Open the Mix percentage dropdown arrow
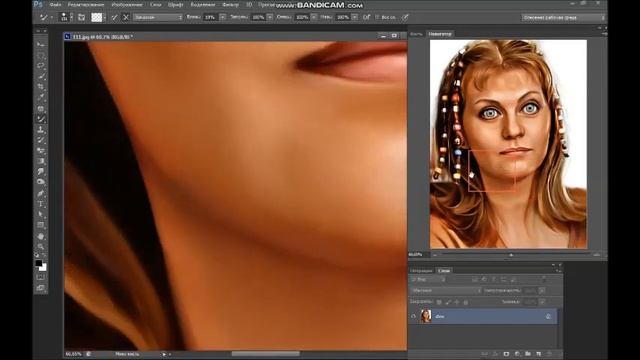 [x=314, y=17]
